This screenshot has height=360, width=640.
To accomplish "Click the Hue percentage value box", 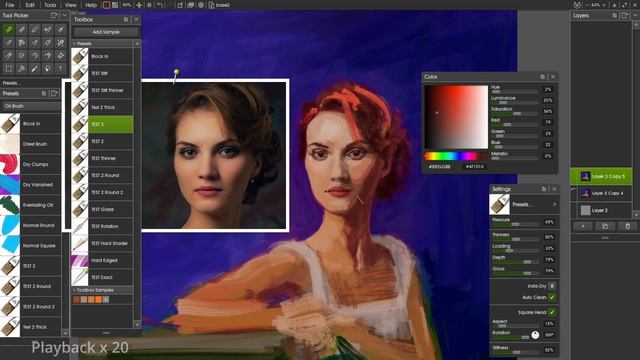I will (548, 89).
